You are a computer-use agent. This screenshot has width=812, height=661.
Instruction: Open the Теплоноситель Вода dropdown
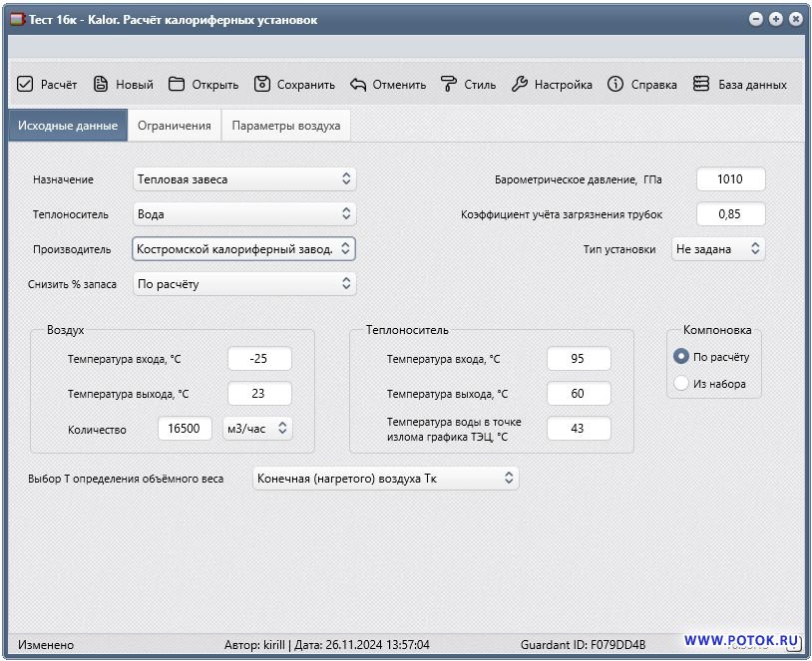tap(244, 214)
